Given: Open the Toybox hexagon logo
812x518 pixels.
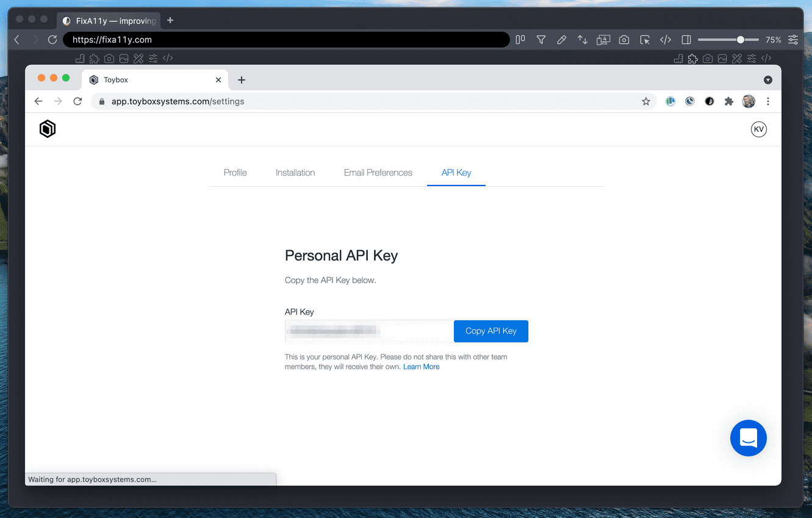Looking at the screenshot, I should point(47,129).
